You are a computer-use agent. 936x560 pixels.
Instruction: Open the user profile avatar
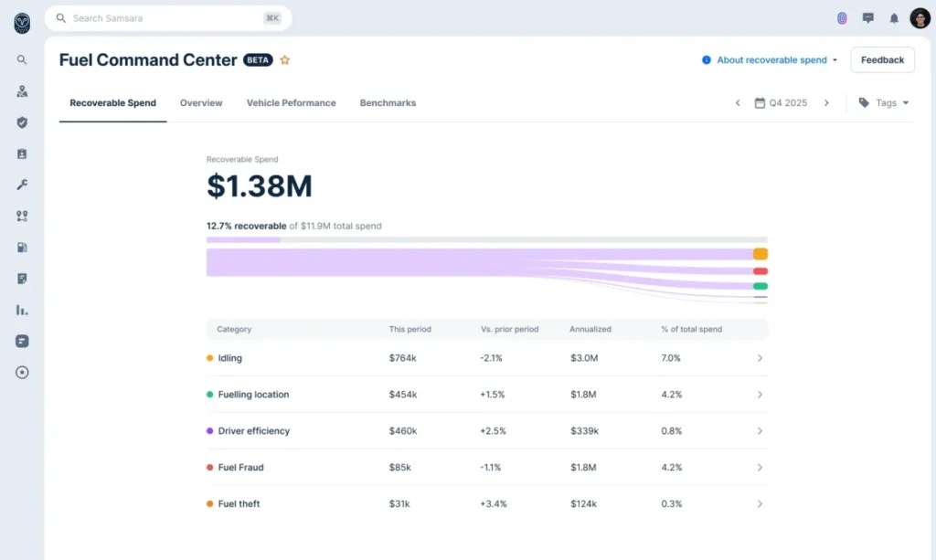(x=920, y=18)
